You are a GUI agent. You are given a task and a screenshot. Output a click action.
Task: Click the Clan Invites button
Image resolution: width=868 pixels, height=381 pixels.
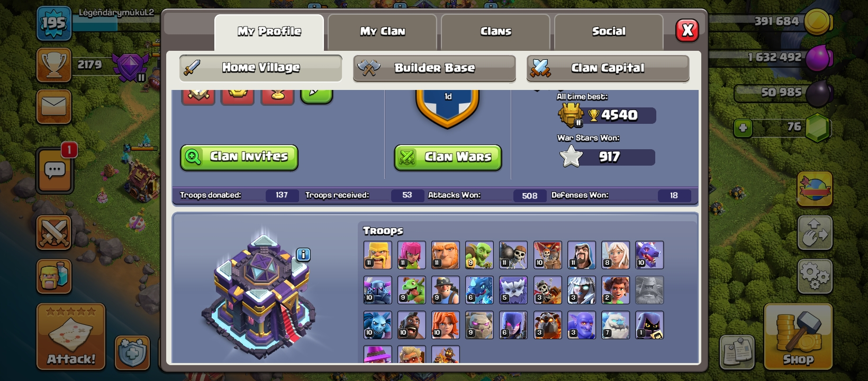point(239,157)
